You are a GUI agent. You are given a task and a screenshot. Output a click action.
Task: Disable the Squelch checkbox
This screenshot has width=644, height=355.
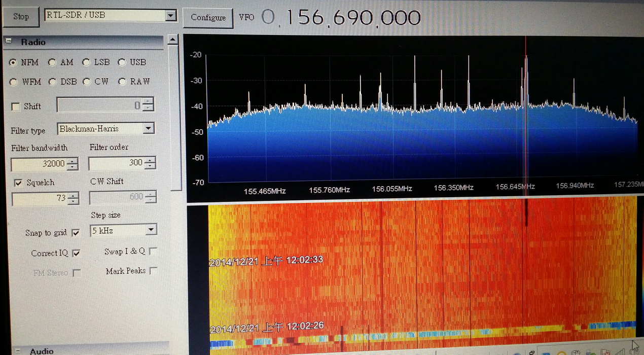coord(18,183)
